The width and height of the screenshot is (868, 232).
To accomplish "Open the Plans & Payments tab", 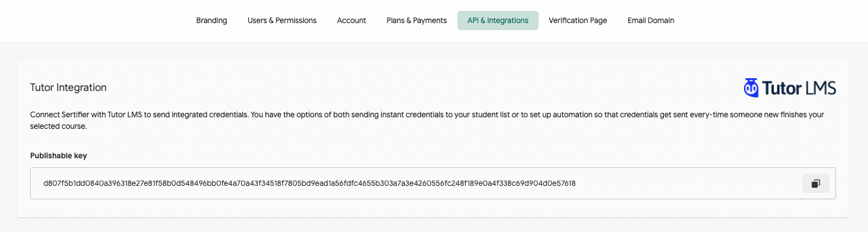I will click(417, 21).
